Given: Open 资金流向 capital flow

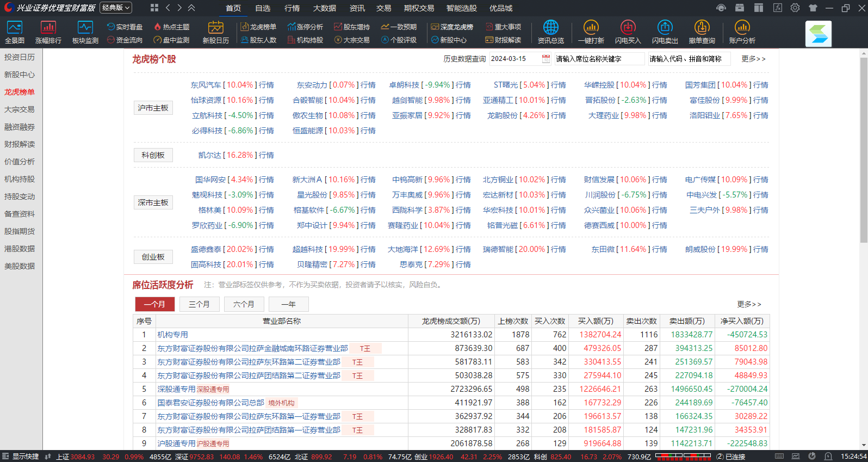Looking at the screenshot, I should click(x=125, y=40).
